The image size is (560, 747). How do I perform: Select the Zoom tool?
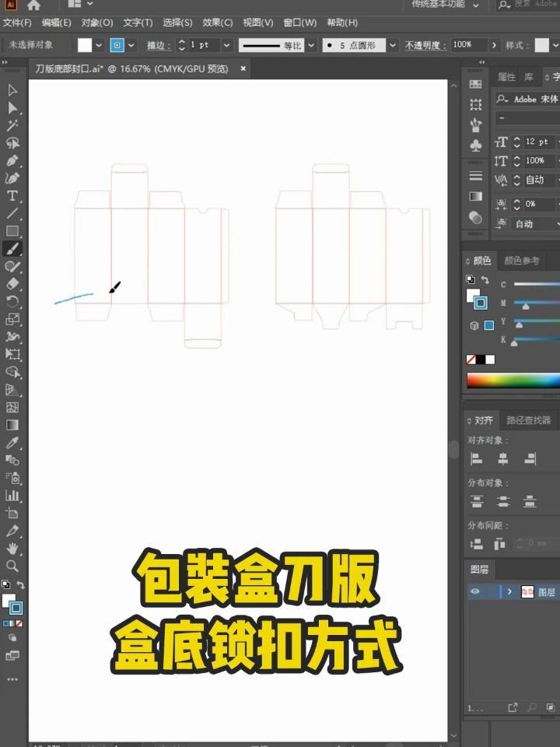click(12, 566)
